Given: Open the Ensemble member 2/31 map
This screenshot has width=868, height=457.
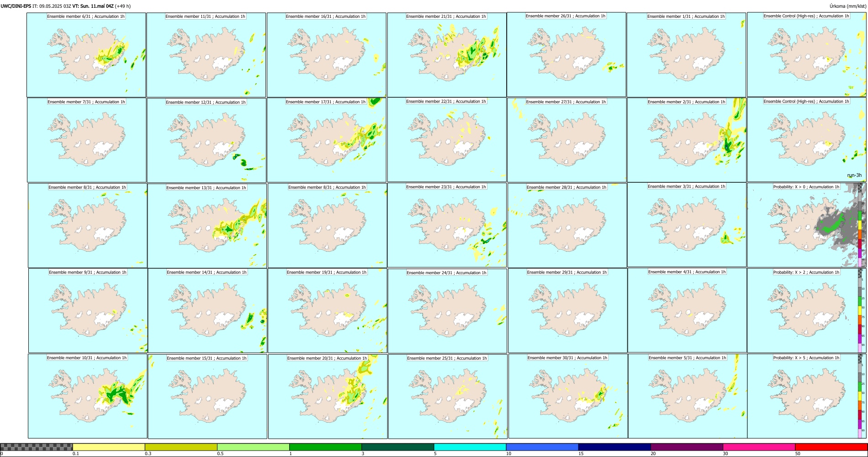Looking at the screenshot, I should click(687, 140).
